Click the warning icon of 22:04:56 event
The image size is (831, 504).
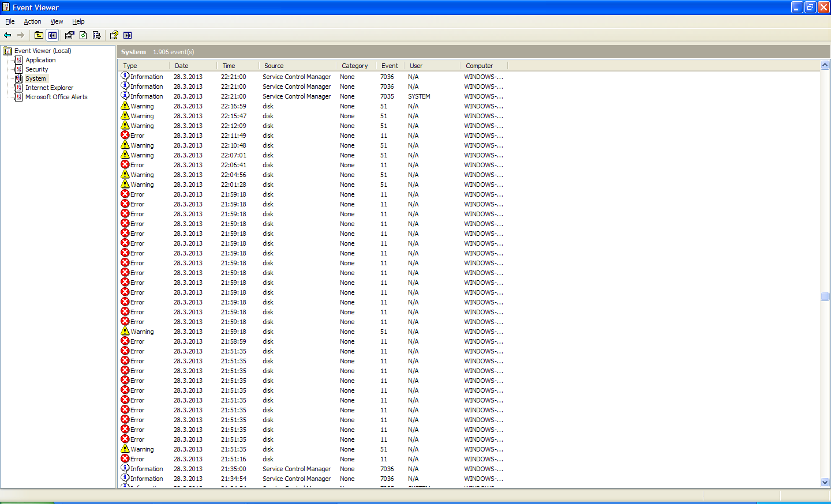click(x=125, y=175)
